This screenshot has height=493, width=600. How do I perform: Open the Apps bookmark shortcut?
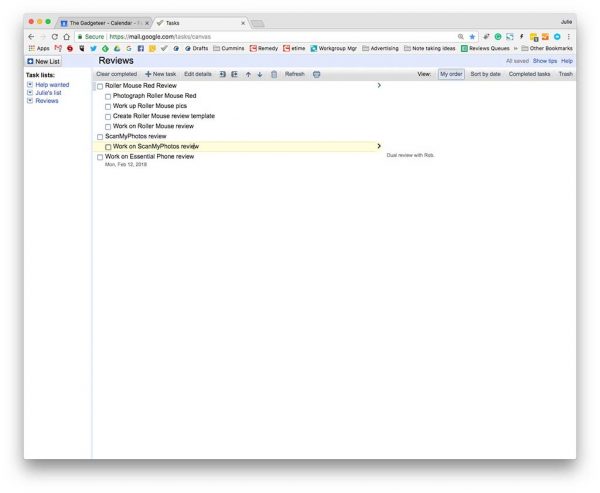[x=39, y=48]
